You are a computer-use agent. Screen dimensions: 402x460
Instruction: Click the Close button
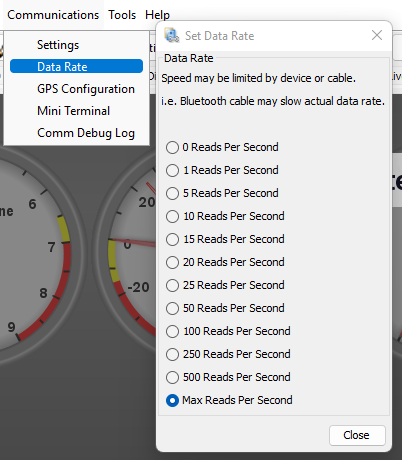pyautogui.click(x=357, y=435)
